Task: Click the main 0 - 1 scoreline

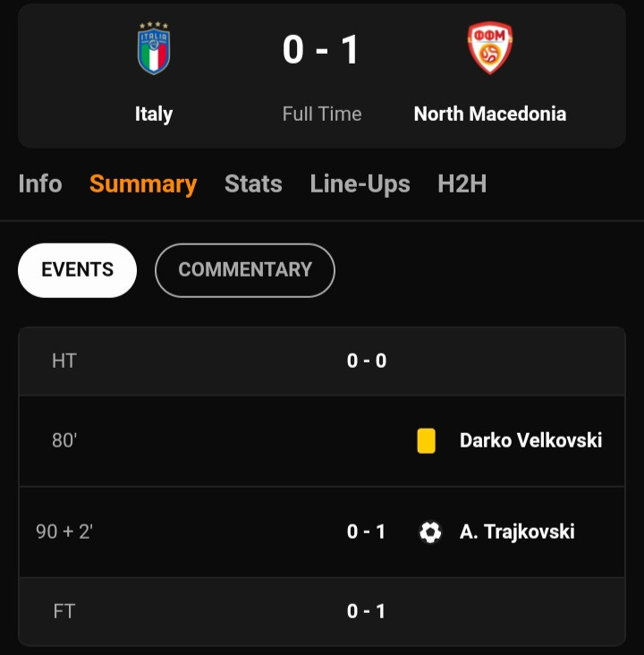Action: tap(321, 50)
